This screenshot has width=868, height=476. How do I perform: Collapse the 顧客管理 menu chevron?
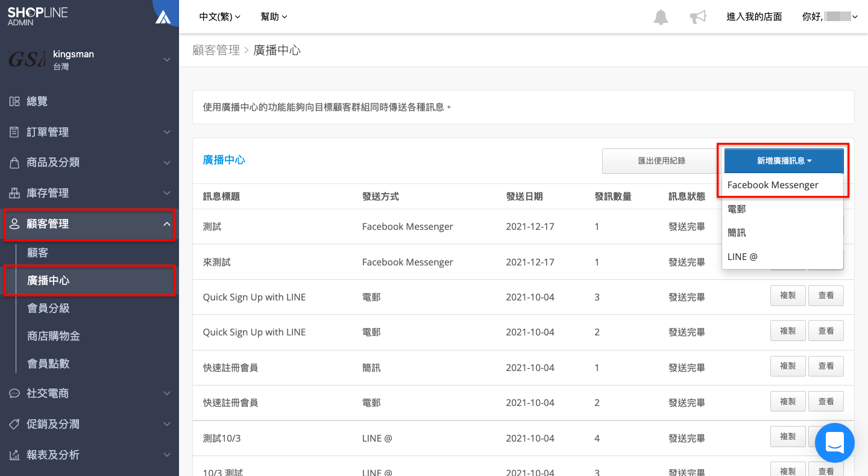[167, 224]
